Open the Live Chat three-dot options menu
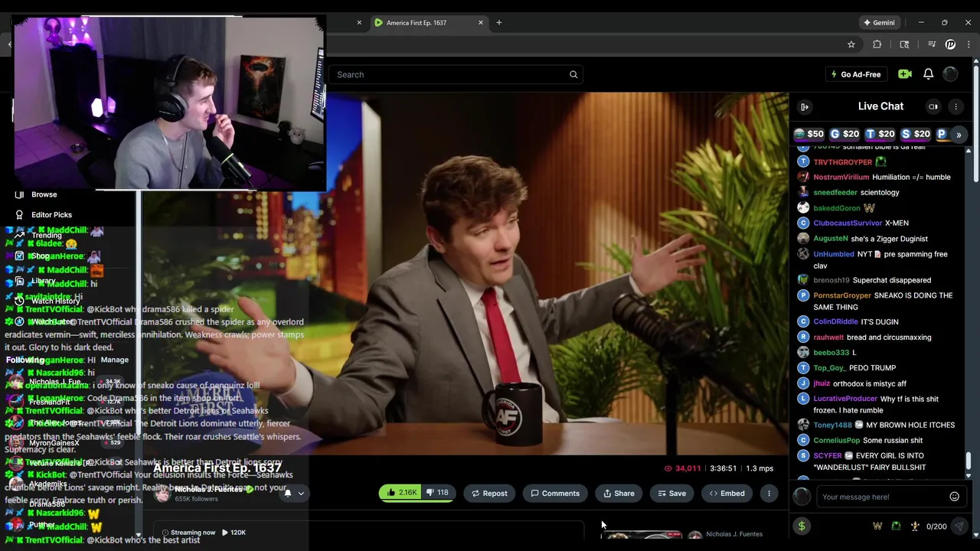 (x=956, y=106)
